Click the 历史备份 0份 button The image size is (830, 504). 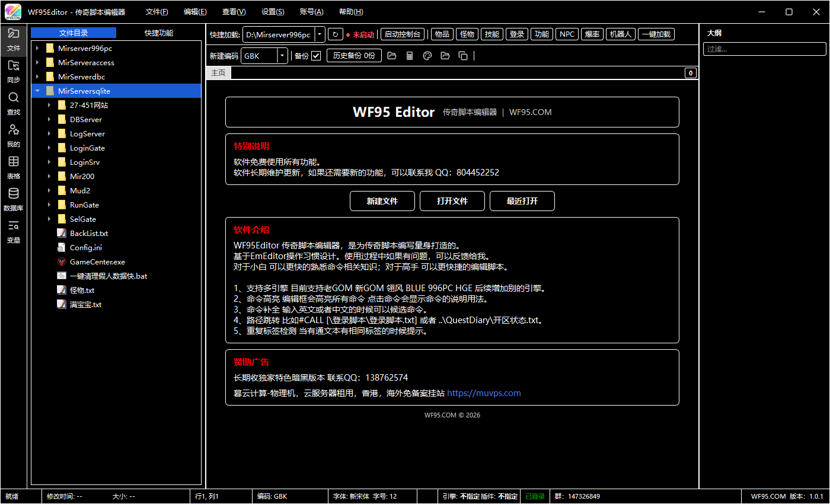coord(354,56)
